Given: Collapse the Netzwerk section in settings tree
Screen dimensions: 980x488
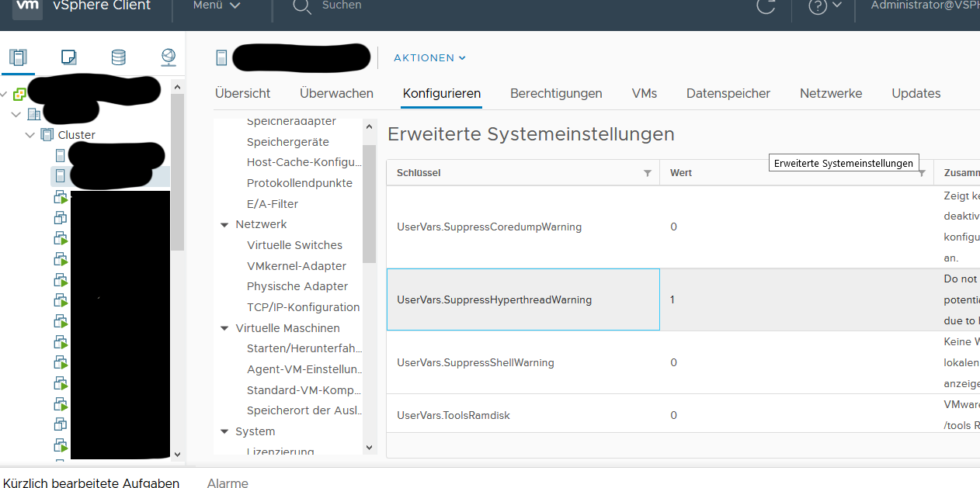Looking at the screenshot, I should tap(224, 223).
